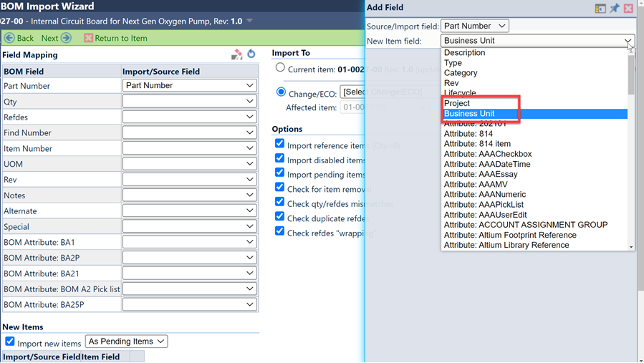
Task: Click the Back arrow icon
Action: pyautogui.click(x=9, y=38)
